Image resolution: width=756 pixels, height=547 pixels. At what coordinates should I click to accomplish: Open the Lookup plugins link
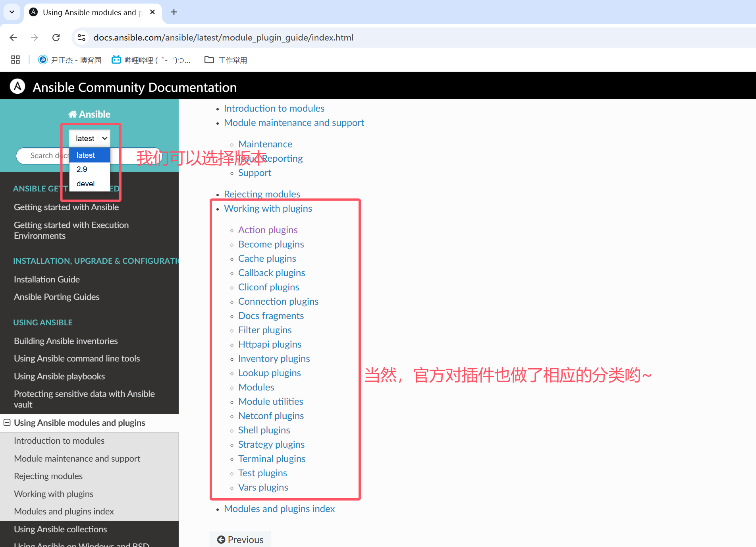point(270,373)
